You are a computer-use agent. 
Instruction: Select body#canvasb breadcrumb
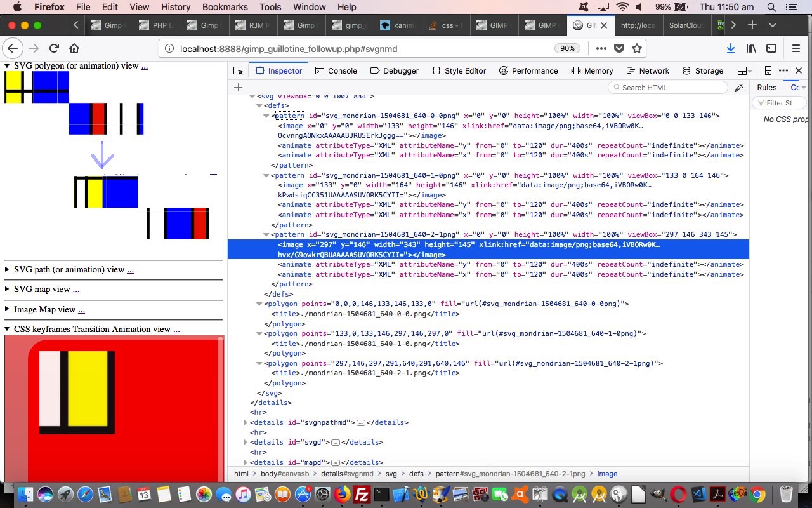click(x=285, y=474)
